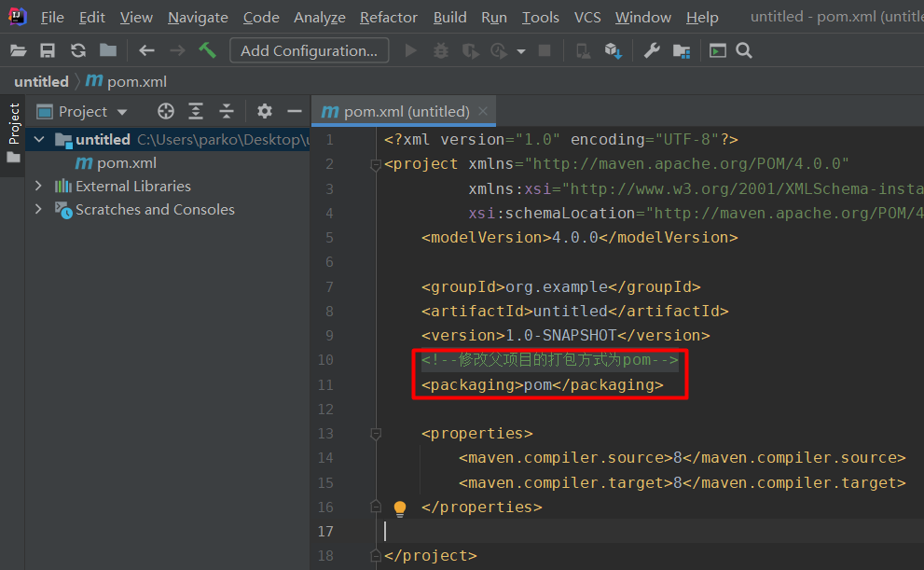The image size is (924, 570).
Task: Click the Stop square icon
Action: 545,50
